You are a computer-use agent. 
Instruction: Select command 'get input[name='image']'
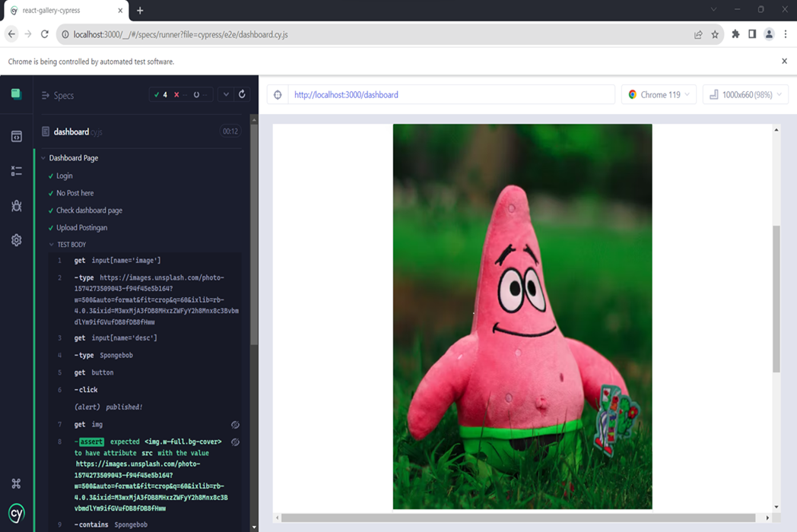point(144,261)
